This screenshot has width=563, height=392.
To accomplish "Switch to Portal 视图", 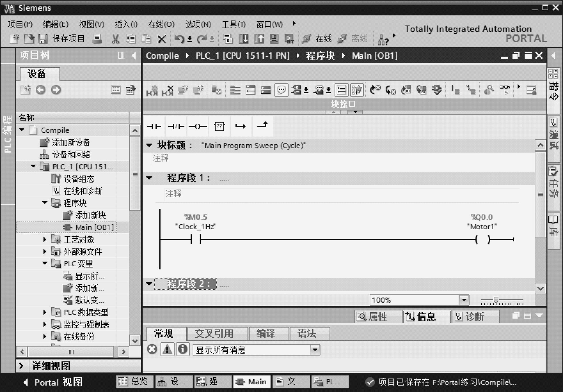I will [x=53, y=382].
